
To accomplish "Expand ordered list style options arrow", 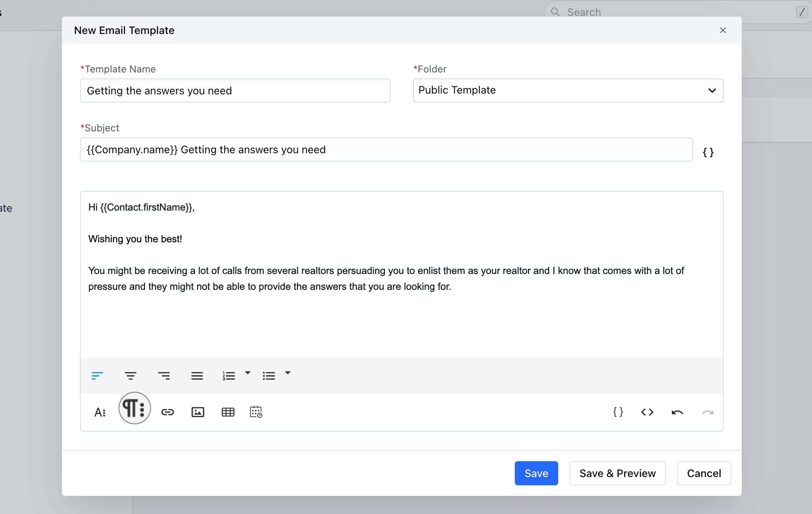I will tap(248, 373).
